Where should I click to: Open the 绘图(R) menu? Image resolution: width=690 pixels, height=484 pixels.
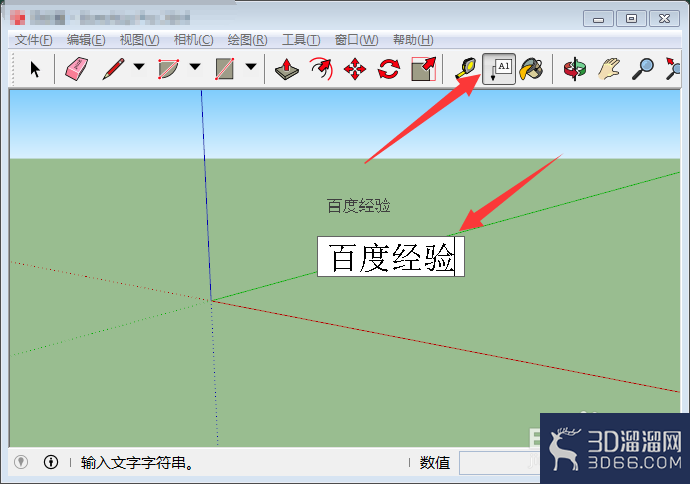pyautogui.click(x=247, y=40)
